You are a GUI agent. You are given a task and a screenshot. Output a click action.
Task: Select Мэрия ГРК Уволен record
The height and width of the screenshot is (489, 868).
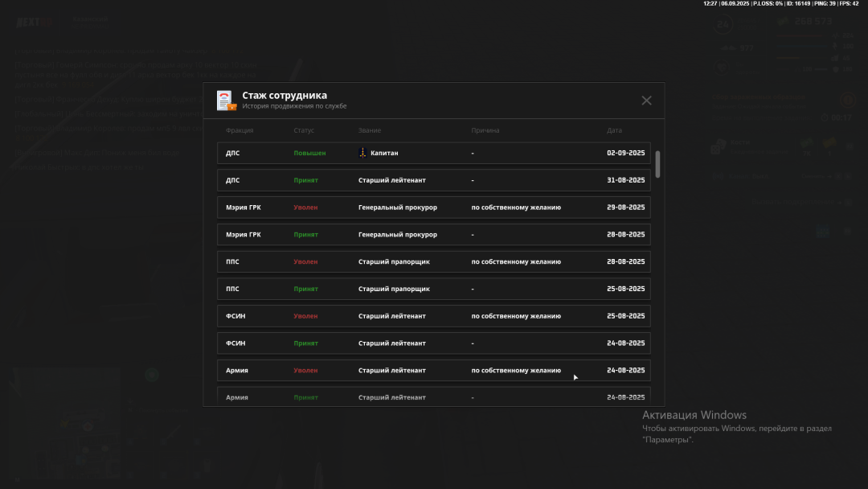(x=433, y=208)
